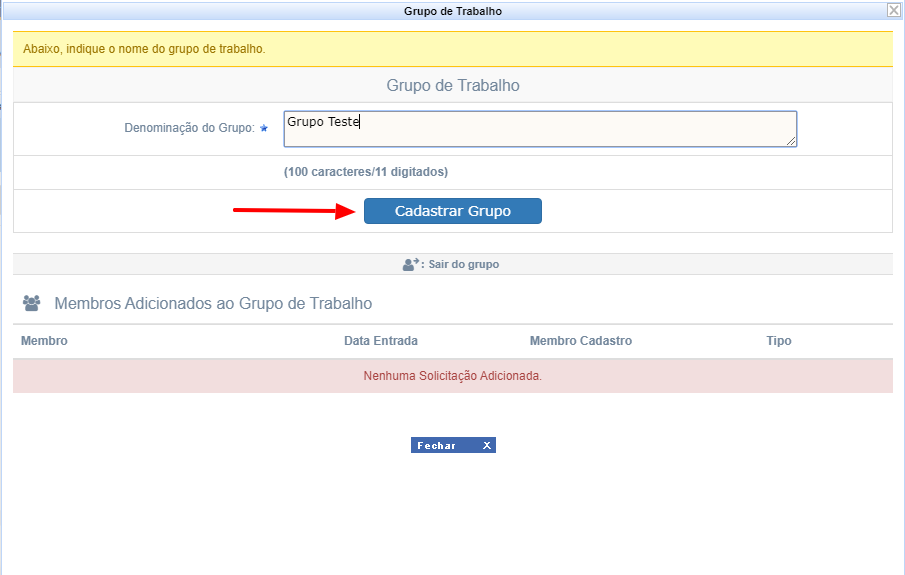Screen dimensions: 905x575
Task: Close the dialog with top-right X icon
Action: pos(893,10)
